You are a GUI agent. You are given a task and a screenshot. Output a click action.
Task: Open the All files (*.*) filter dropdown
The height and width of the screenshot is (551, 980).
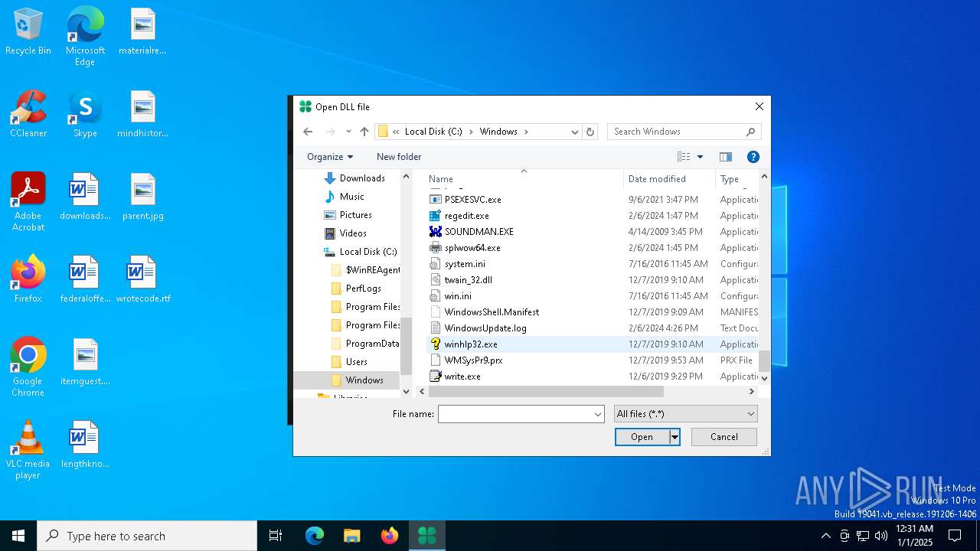click(x=686, y=414)
